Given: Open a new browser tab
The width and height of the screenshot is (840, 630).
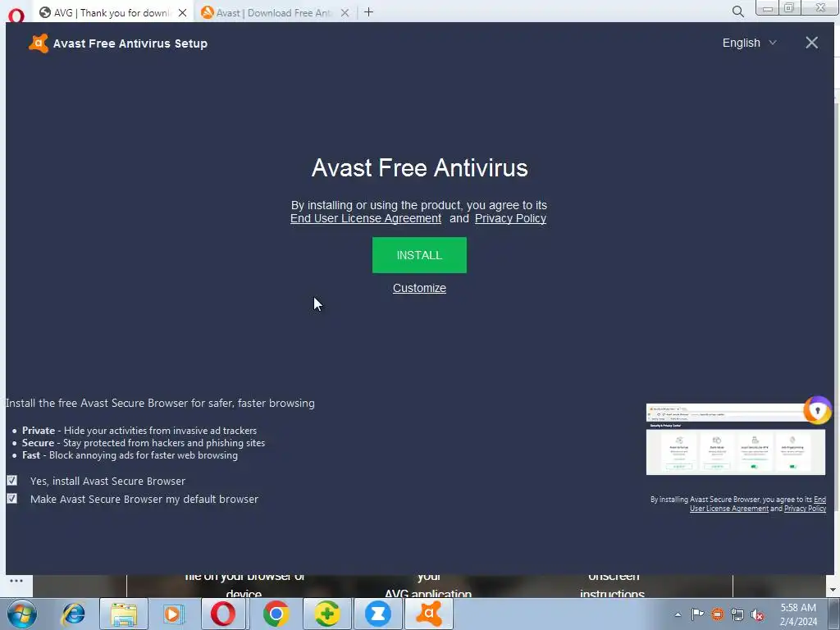Looking at the screenshot, I should 368,12.
